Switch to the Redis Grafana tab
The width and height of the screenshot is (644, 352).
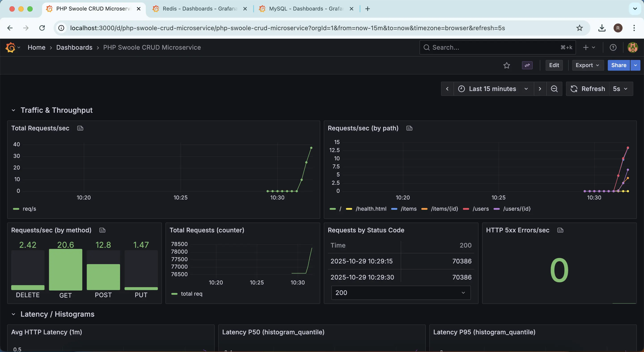click(x=197, y=8)
